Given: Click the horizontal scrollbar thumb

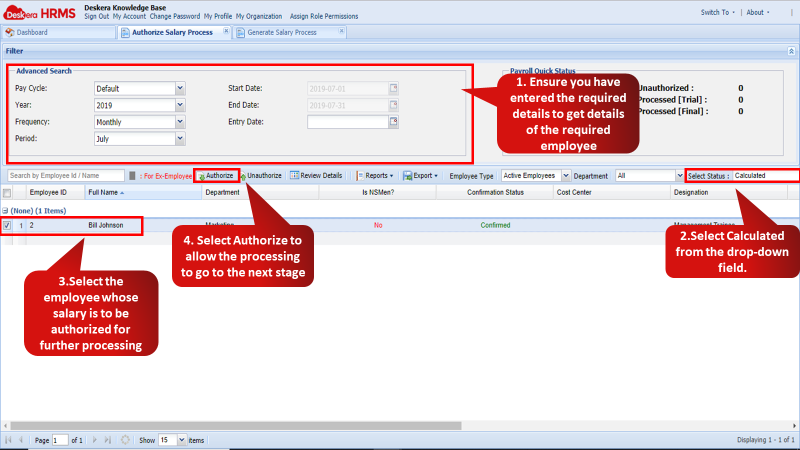Looking at the screenshot, I should [236, 426].
